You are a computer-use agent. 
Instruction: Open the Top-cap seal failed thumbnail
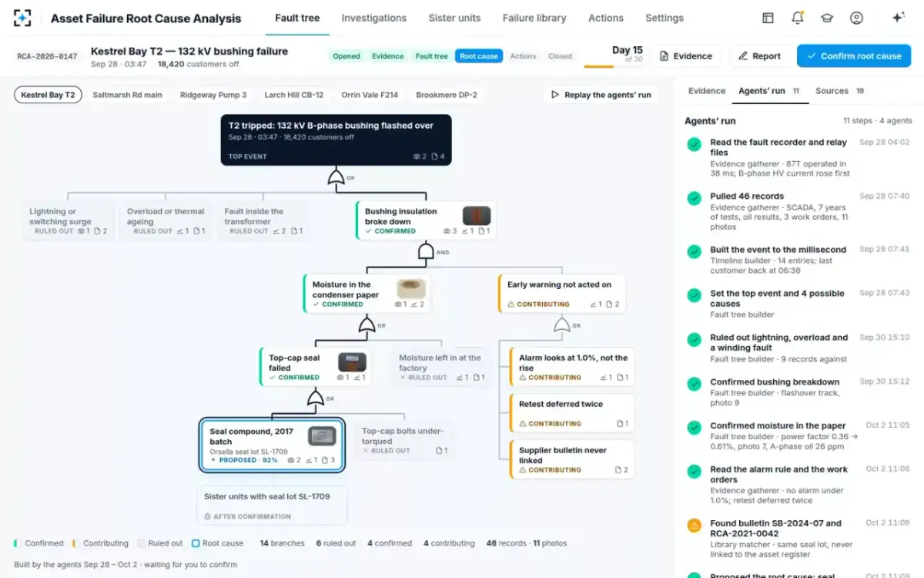tap(352, 361)
